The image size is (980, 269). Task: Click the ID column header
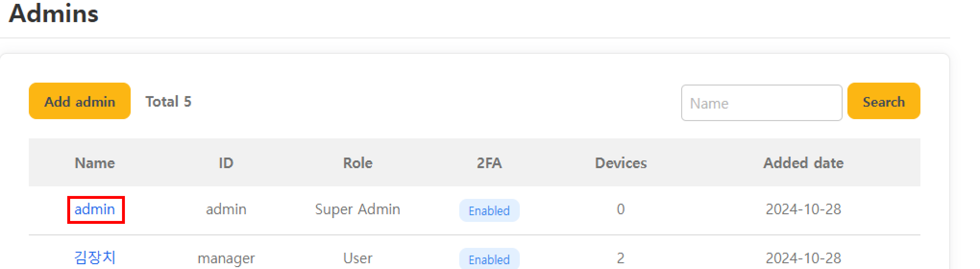[x=226, y=163]
